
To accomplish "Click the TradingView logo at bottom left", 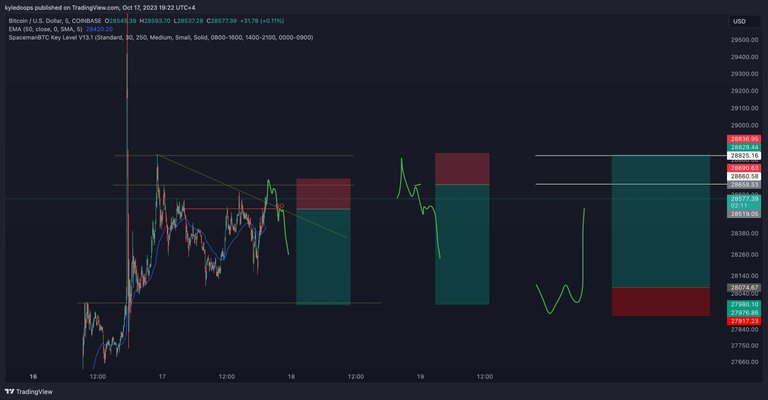I will click(29, 392).
